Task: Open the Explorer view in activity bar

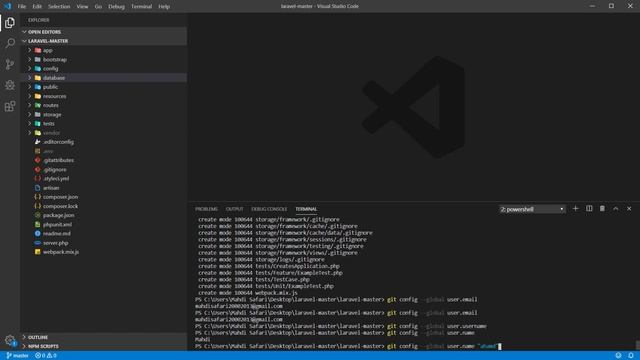Action: [10, 23]
